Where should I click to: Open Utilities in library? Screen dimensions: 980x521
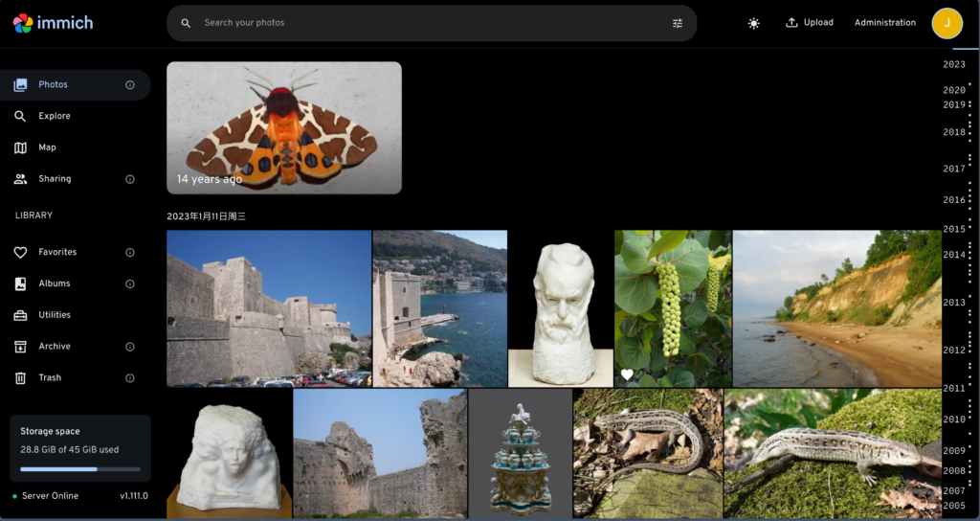pos(75,314)
